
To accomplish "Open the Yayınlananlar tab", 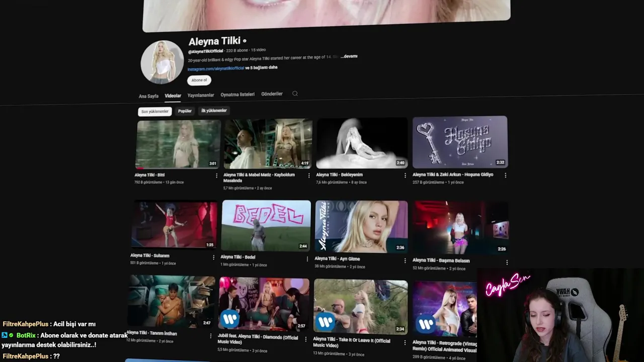I will [x=201, y=95].
